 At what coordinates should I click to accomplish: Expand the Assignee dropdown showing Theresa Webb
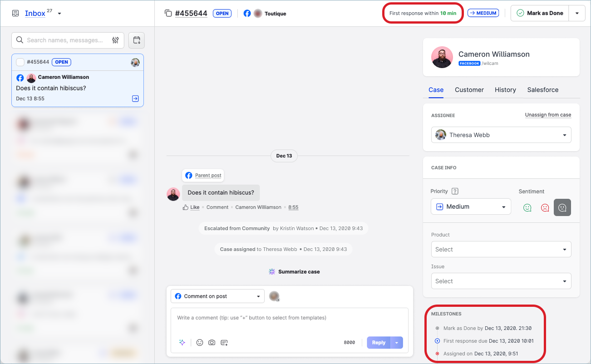pos(501,135)
